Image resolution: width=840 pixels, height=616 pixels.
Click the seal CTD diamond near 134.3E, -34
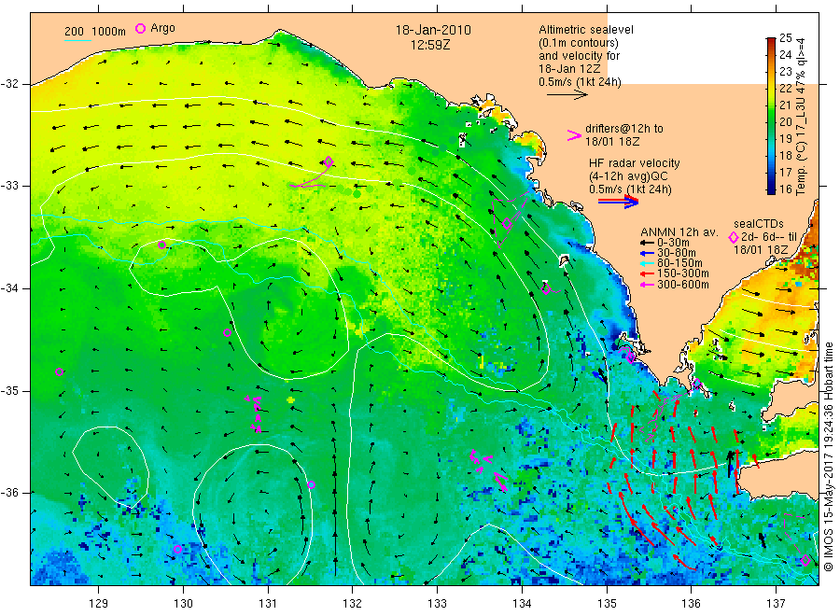(546, 288)
